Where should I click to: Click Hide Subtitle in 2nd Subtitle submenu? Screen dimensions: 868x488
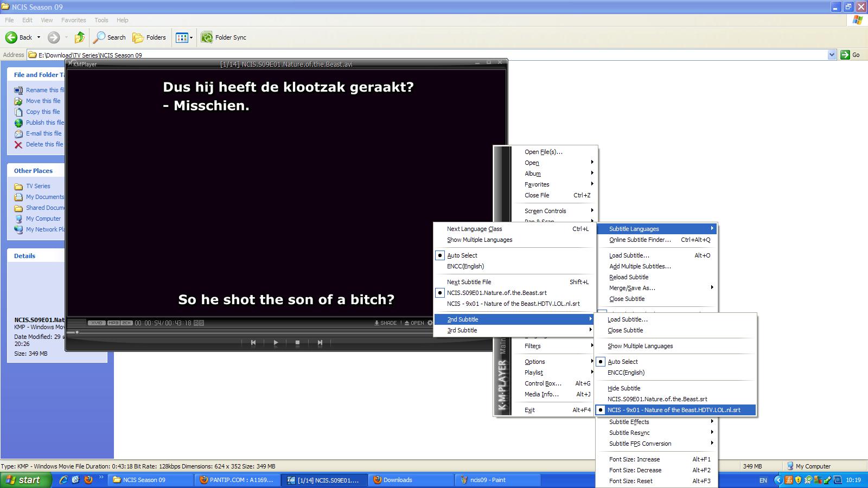click(675, 388)
